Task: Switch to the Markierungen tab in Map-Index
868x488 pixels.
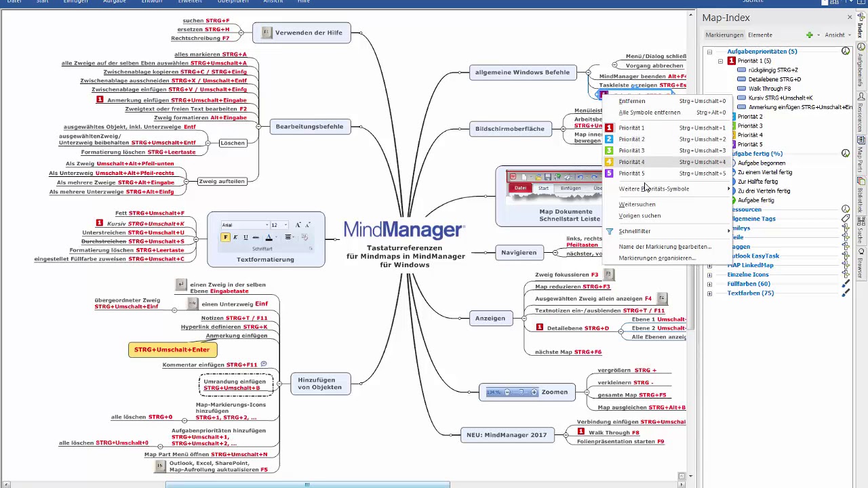Action: pyautogui.click(x=724, y=35)
